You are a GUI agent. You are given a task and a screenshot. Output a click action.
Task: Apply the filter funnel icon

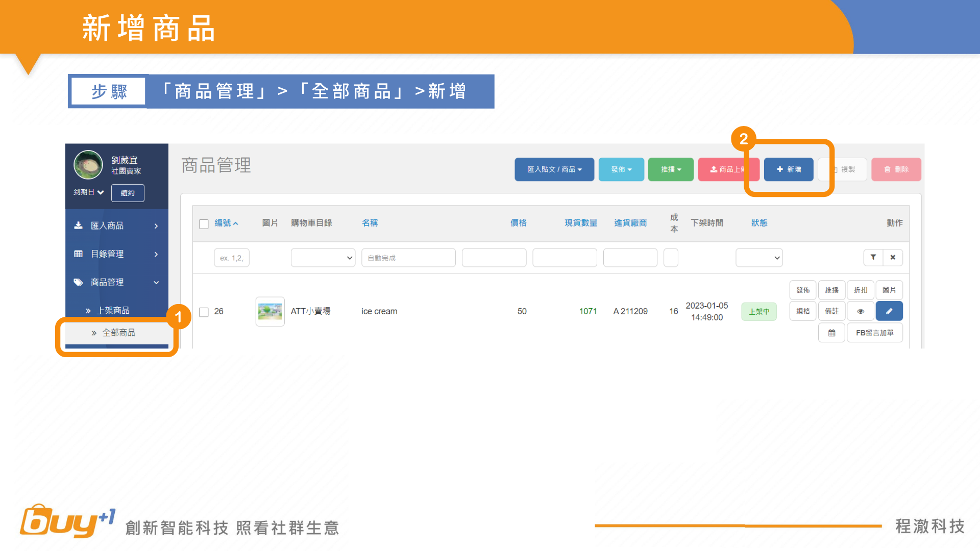873,258
